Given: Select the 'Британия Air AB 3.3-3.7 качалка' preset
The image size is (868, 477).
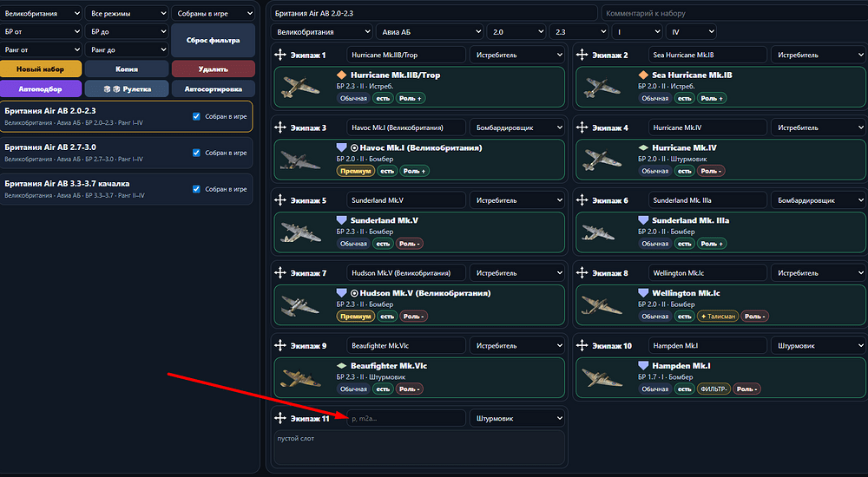Looking at the screenshot, I should 126,189.
